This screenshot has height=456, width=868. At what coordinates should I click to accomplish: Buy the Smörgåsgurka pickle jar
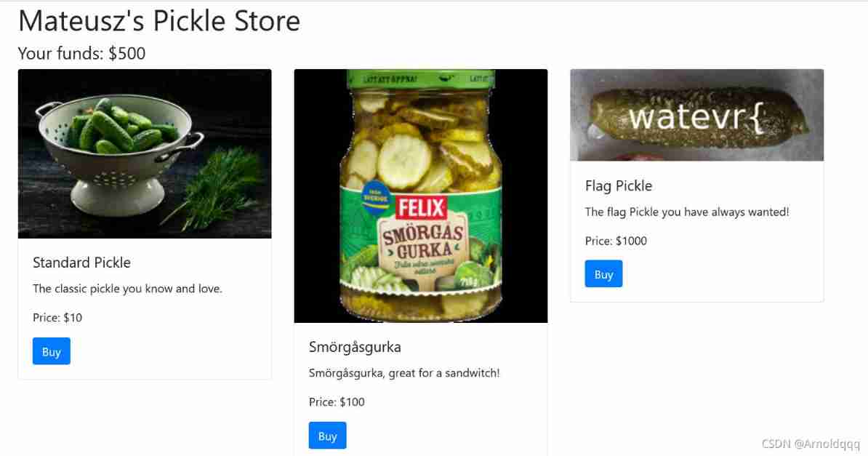pos(328,436)
